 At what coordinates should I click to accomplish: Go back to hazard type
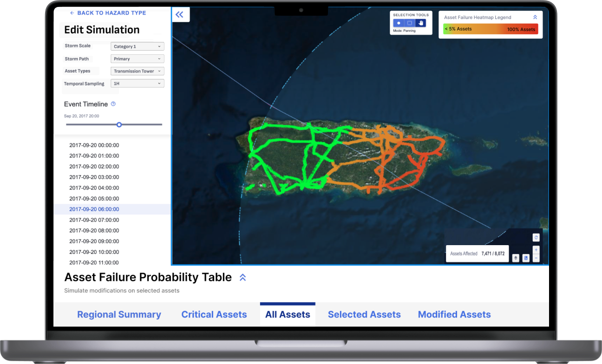click(108, 13)
